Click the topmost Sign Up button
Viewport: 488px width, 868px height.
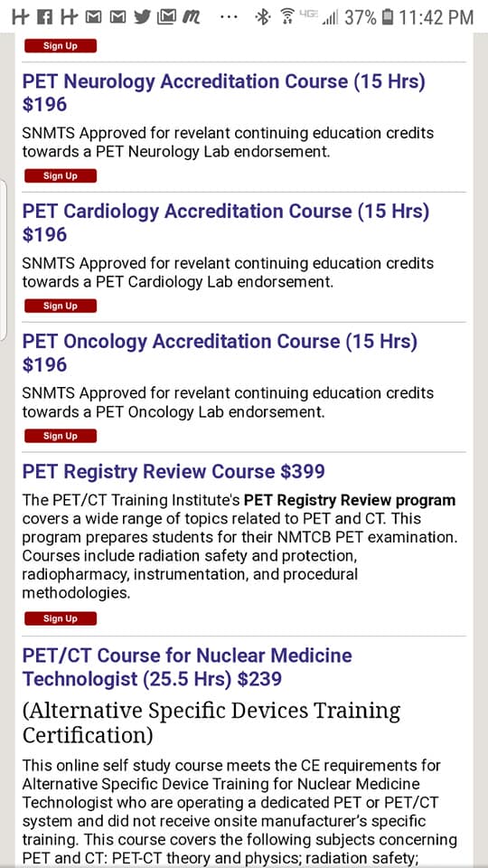click(61, 46)
